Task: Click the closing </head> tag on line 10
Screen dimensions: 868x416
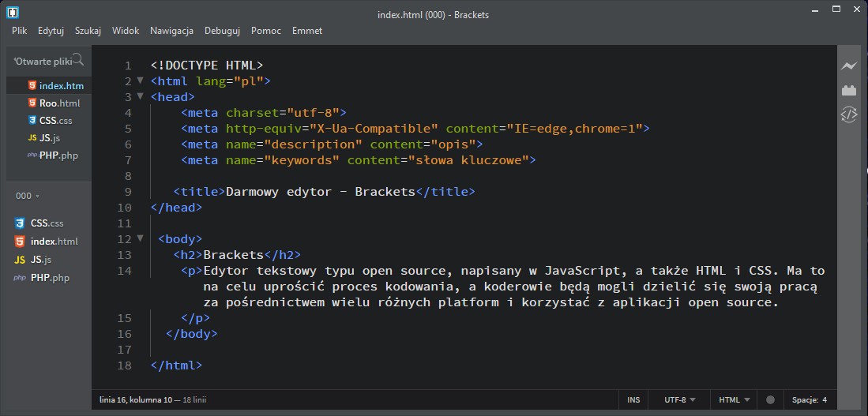Action: 177,208
